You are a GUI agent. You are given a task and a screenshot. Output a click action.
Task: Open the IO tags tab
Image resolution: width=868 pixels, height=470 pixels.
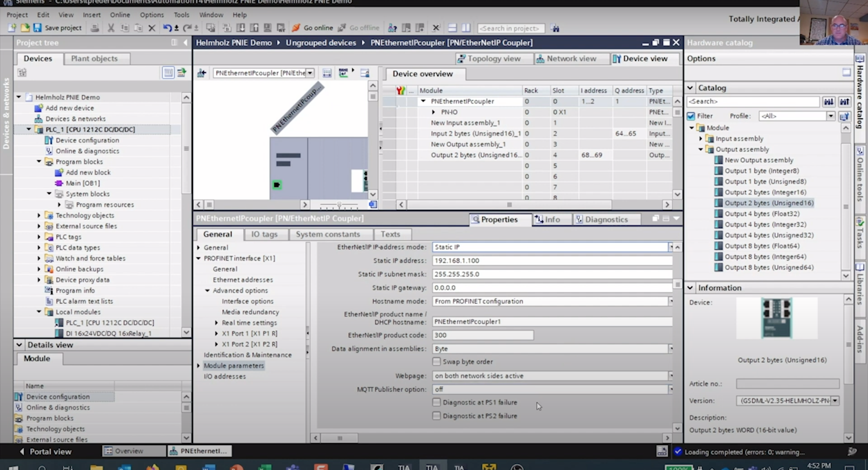[x=265, y=234]
